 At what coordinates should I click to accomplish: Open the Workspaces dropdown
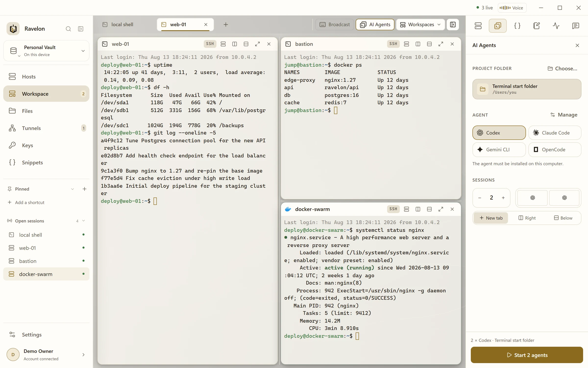420,25
